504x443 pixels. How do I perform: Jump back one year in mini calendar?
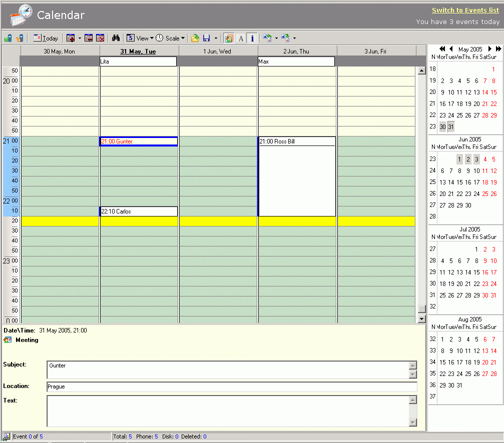pos(442,49)
